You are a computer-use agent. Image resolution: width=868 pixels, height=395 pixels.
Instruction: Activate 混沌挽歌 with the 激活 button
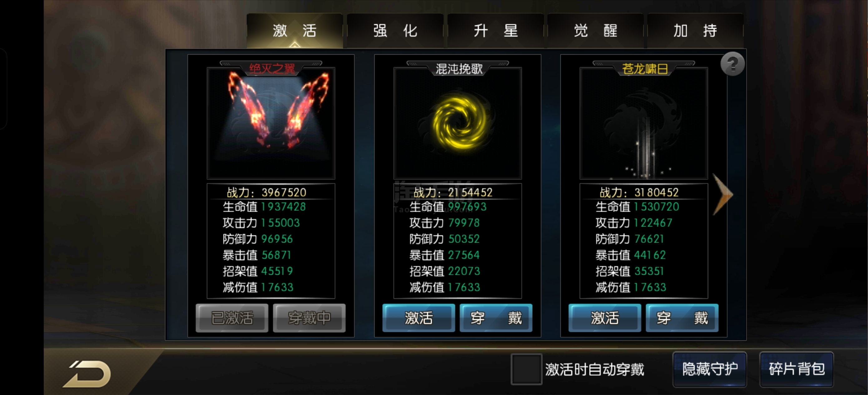418,318
